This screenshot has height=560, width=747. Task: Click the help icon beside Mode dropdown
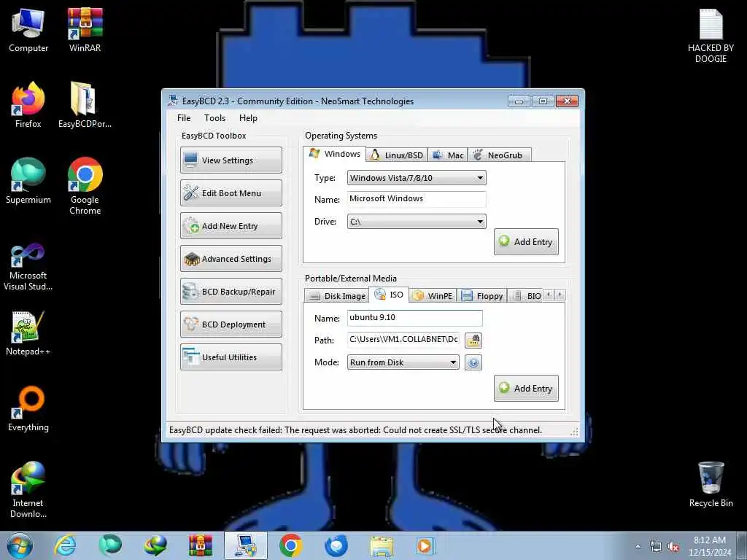(x=473, y=362)
